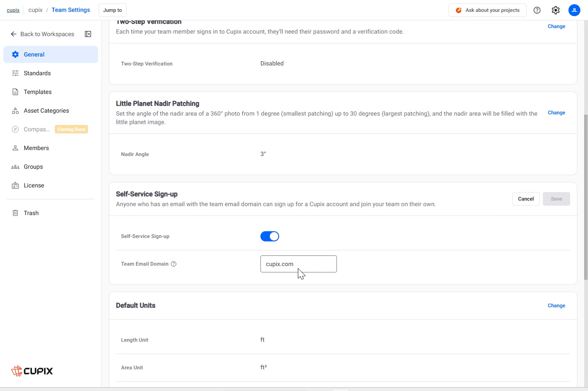Click the Team Email Domain label
Image resolution: width=588 pixels, height=391 pixels.
pyautogui.click(x=145, y=264)
